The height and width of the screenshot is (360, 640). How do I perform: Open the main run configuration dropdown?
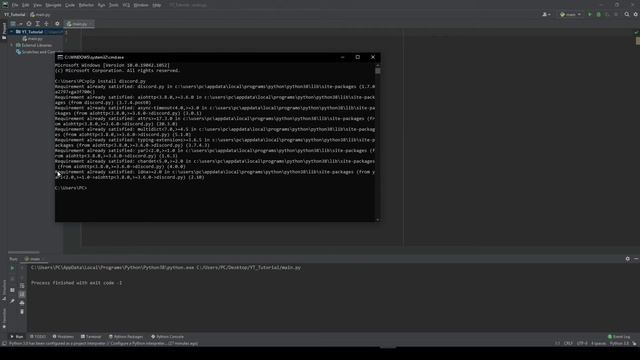570,14
